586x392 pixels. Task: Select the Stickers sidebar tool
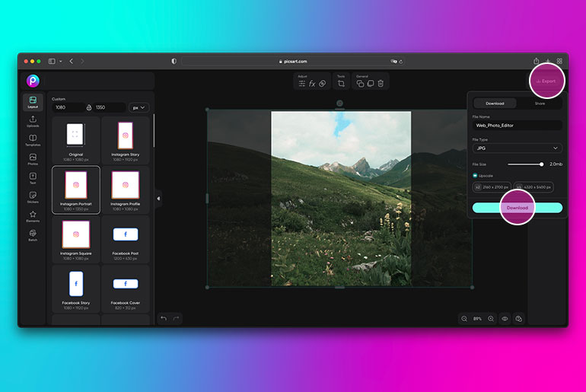(33, 197)
